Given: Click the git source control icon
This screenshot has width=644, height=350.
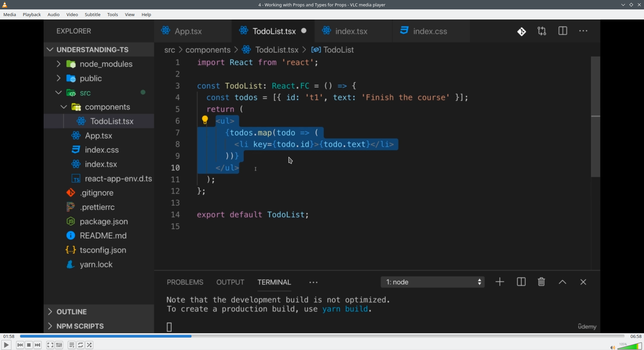Looking at the screenshot, I should [x=522, y=31].
